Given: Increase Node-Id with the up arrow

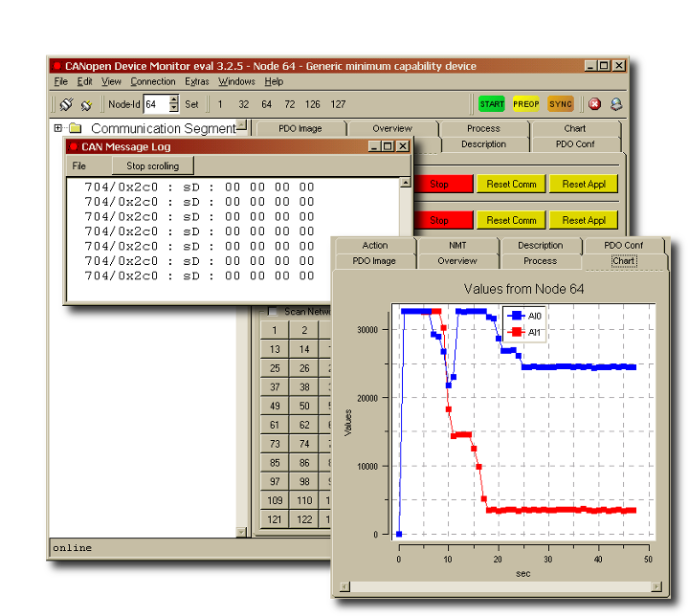Looking at the screenshot, I should [x=174, y=99].
